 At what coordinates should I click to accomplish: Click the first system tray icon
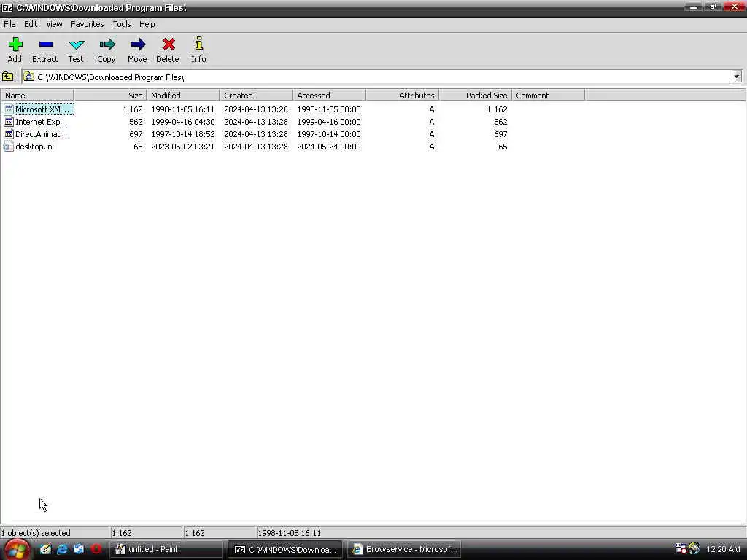681,548
